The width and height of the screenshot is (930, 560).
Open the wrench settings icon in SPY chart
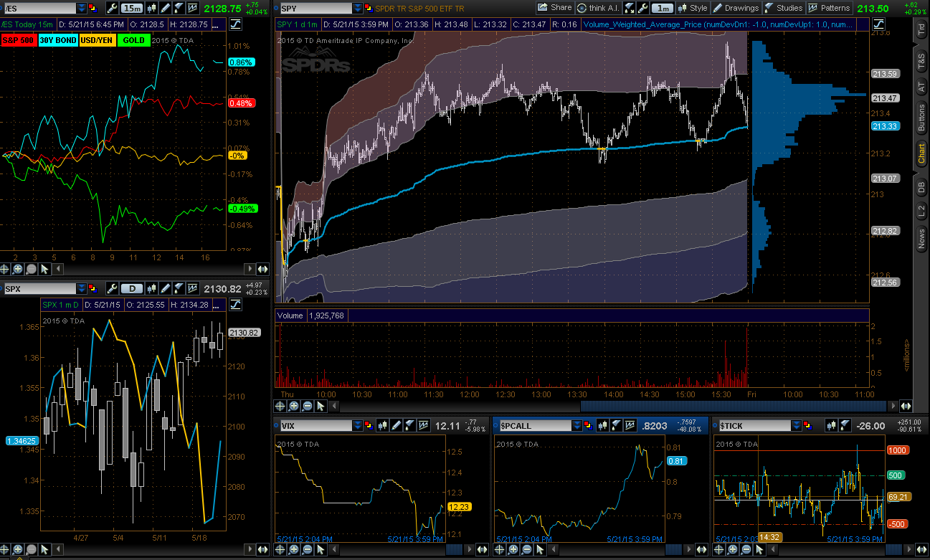[643, 8]
